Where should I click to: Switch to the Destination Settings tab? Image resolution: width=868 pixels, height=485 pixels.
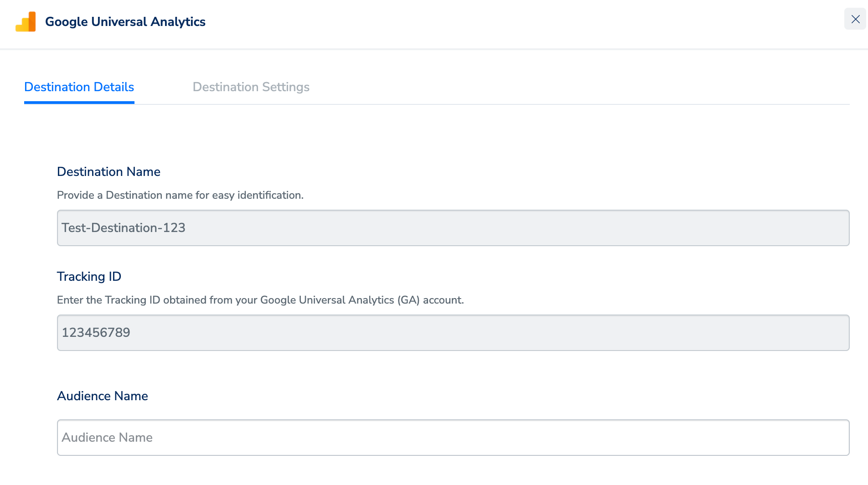[x=251, y=87]
